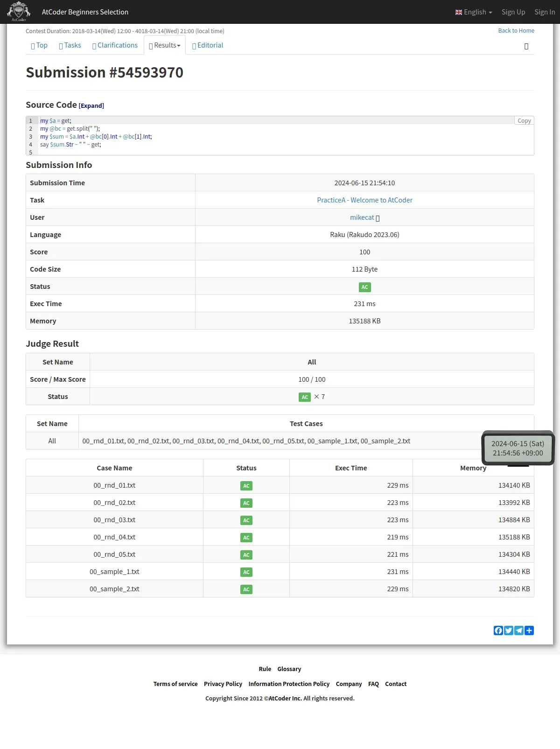Share the submission on Facebook
Screen dimensions: 560x749
point(498,630)
